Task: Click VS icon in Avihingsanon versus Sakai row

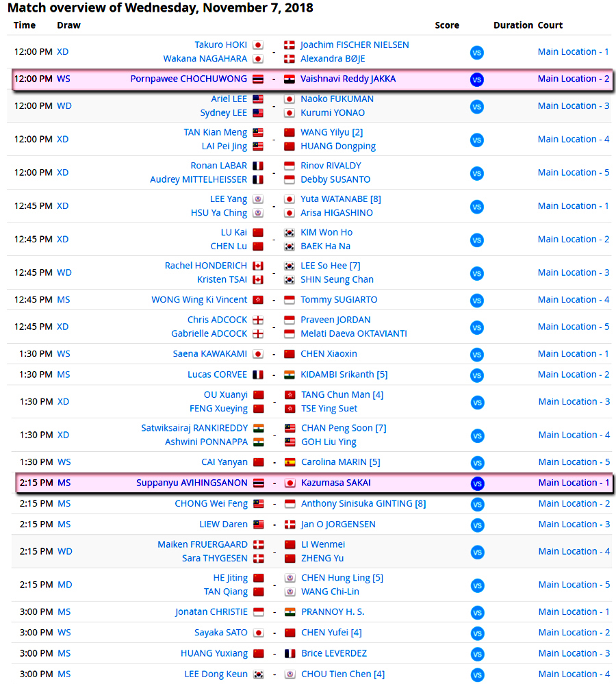Action: (x=477, y=483)
